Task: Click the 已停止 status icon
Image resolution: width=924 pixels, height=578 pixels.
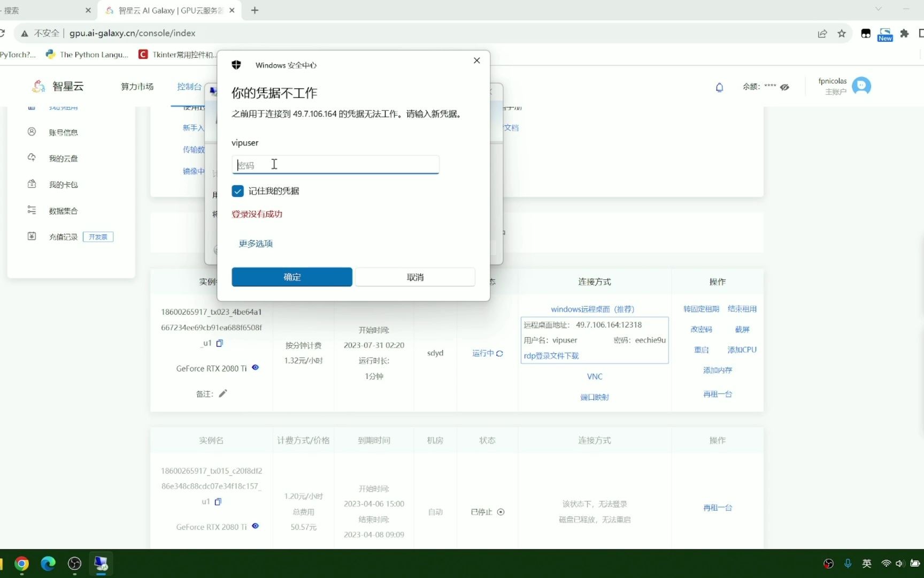Action: tap(501, 512)
